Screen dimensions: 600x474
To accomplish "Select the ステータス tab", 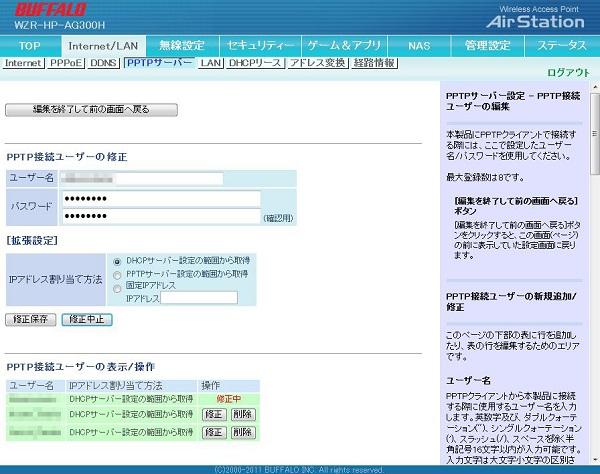I will coord(562,45).
